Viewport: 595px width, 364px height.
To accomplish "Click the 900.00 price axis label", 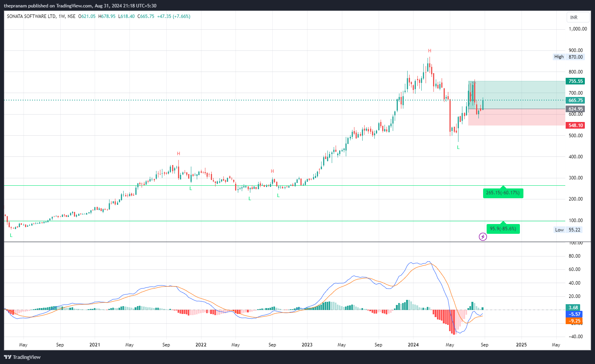I will click(x=576, y=50).
